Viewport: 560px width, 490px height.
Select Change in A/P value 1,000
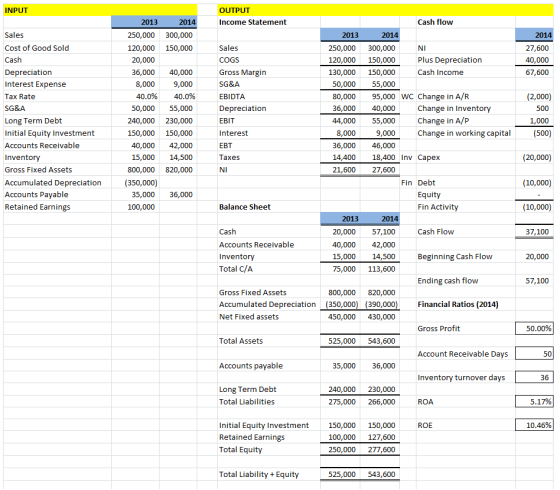click(x=539, y=121)
